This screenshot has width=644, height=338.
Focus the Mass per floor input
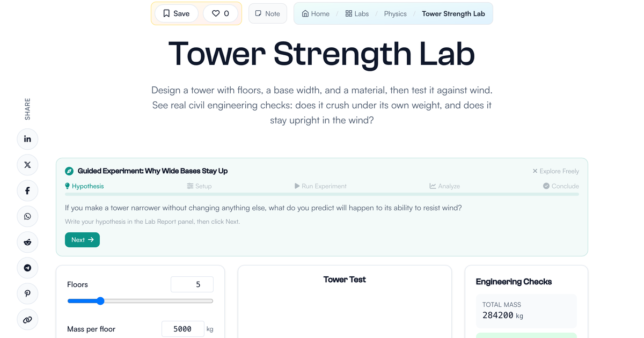[183, 329]
